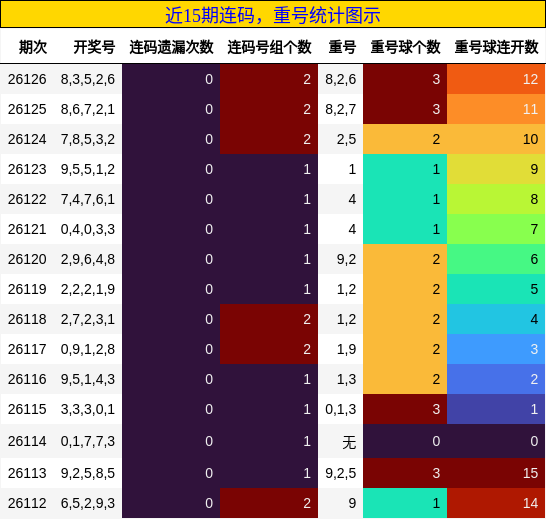Screen dimensions: 546x519
Task: Click repeat numbers 8,2,7
Action: (341, 109)
